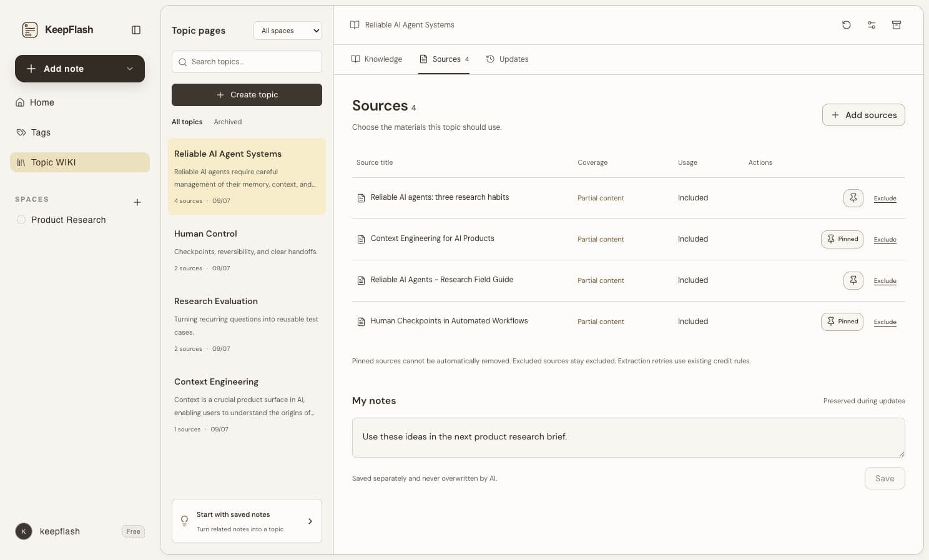Click 'Human Checkpoints in Automated Workflows' title
The height and width of the screenshot is (560, 929).
point(449,321)
